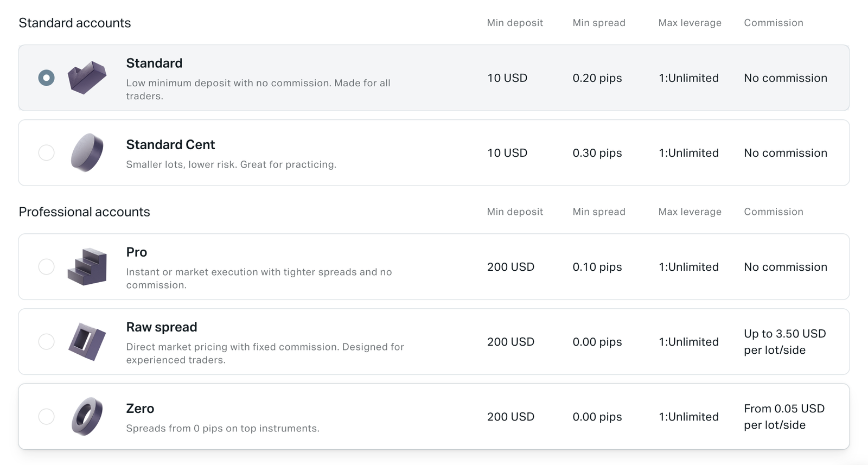Screen dimensions: 868x465
Task: Choose the Pro account radio button
Action: tap(47, 266)
